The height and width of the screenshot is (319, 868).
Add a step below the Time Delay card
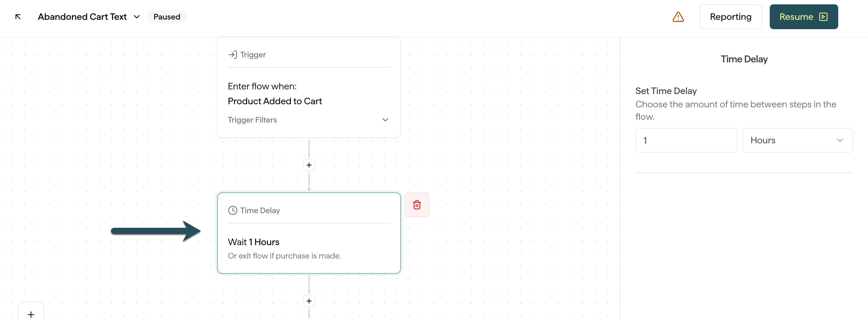coord(309,301)
